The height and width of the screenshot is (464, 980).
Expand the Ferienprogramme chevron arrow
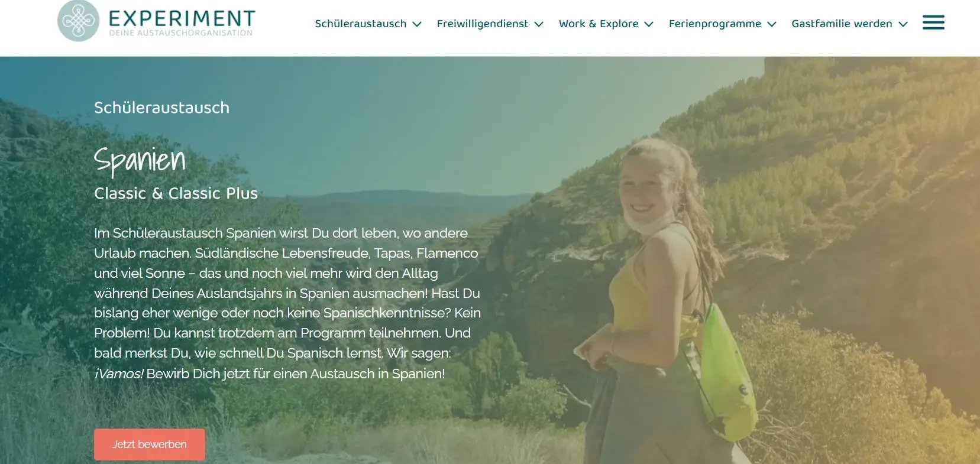(x=772, y=24)
